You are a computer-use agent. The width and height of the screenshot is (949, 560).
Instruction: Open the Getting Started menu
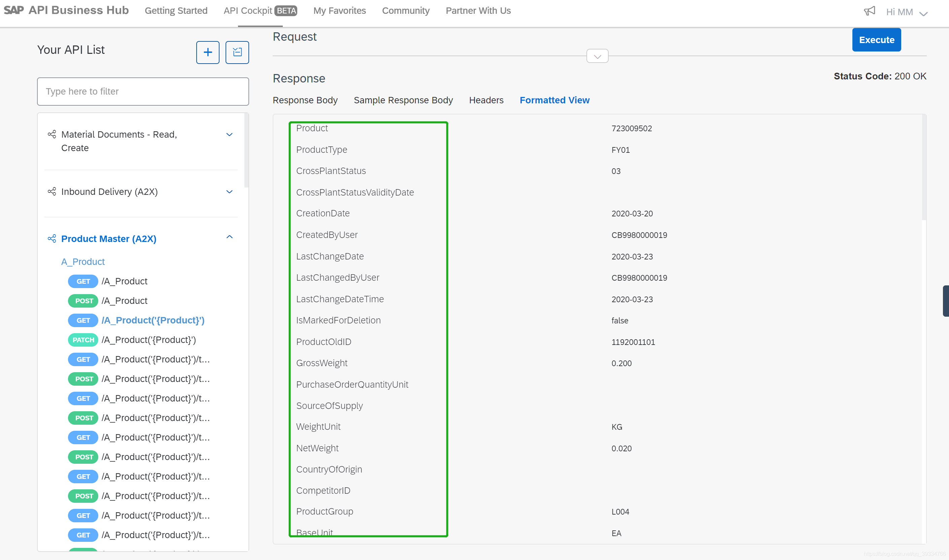pyautogui.click(x=176, y=10)
